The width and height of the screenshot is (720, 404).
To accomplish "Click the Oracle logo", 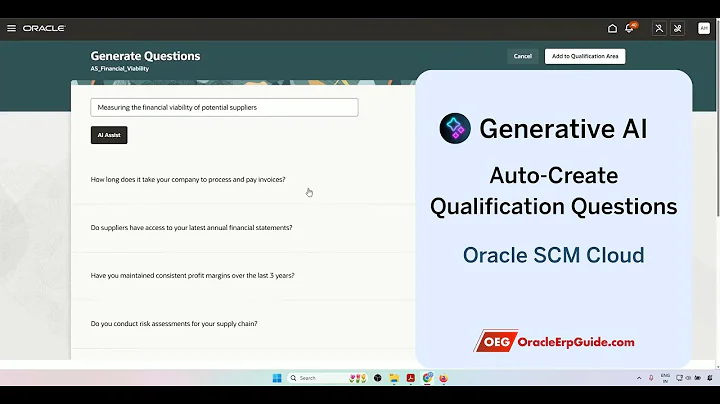I will coord(44,28).
